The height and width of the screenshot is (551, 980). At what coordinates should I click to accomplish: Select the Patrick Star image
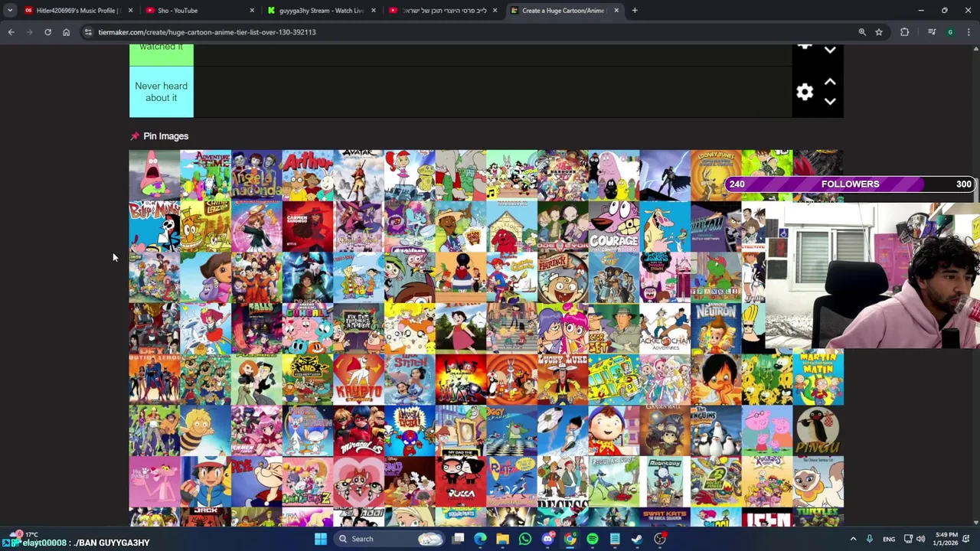point(155,175)
